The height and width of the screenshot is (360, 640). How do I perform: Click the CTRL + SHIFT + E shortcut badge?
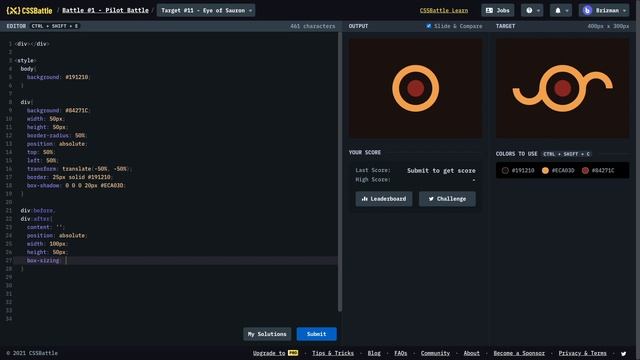pos(55,26)
